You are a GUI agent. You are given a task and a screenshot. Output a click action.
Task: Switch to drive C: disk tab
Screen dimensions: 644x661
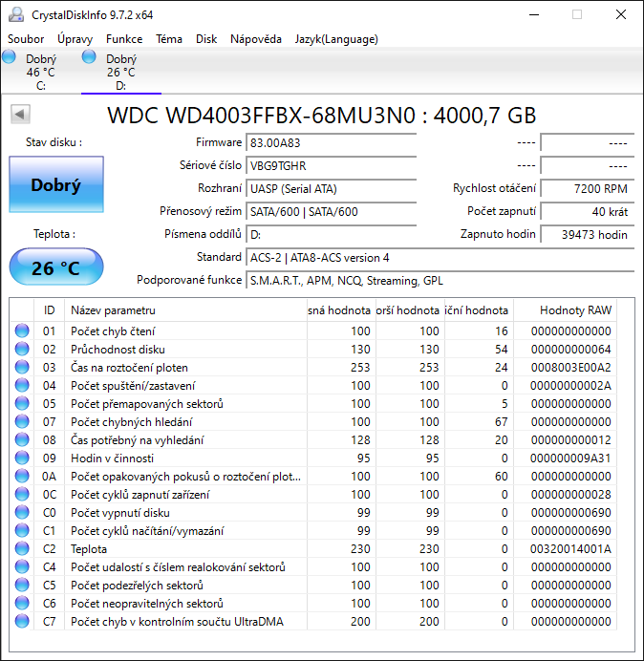pos(40,72)
